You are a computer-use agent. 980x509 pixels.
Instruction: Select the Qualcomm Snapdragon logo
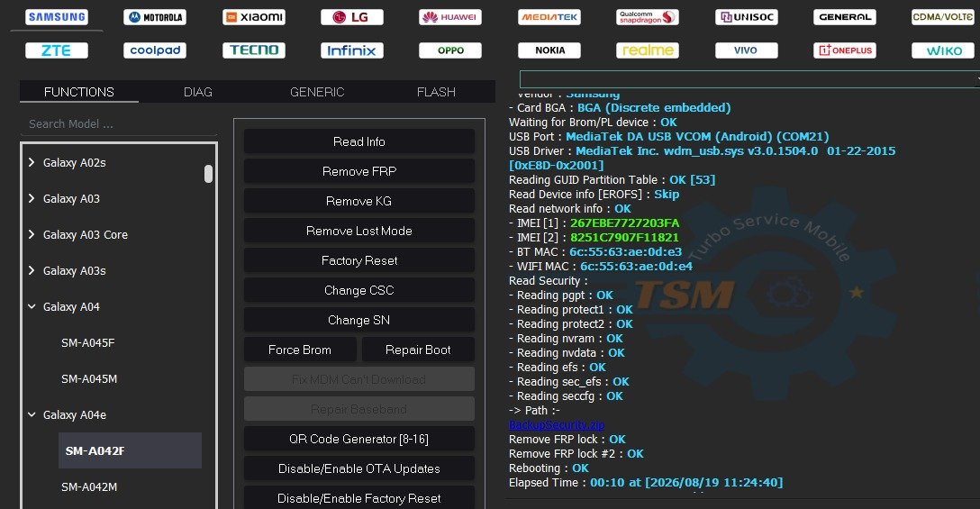tap(648, 17)
